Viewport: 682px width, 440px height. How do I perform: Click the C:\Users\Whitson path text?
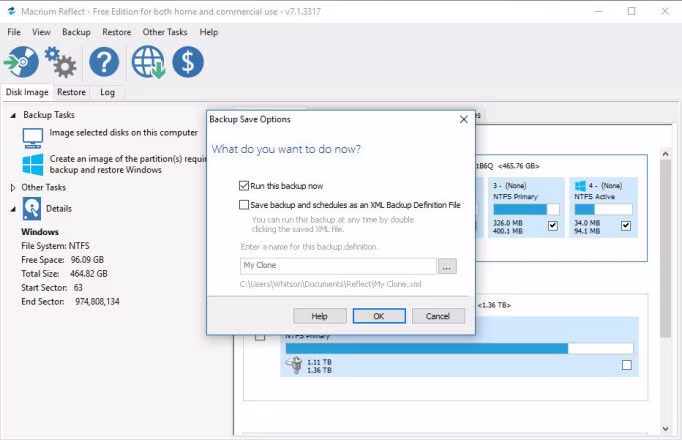(331, 284)
